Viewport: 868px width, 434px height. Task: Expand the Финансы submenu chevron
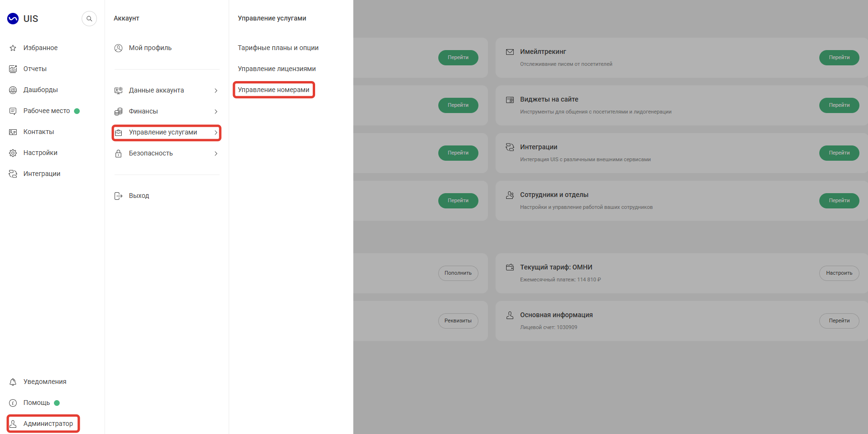216,111
